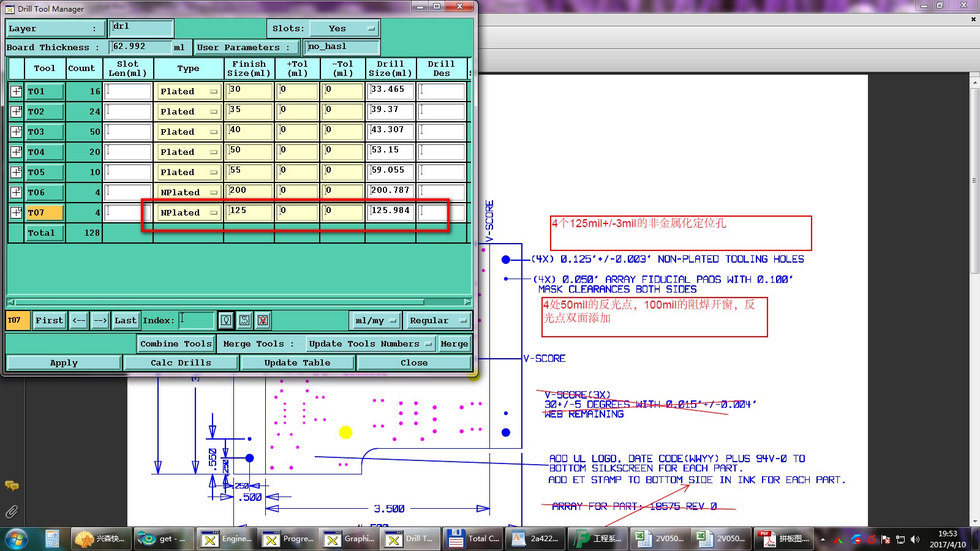Expand the T07 tool row plus icon
The image size is (980, 551).
[x=16, y=212]
